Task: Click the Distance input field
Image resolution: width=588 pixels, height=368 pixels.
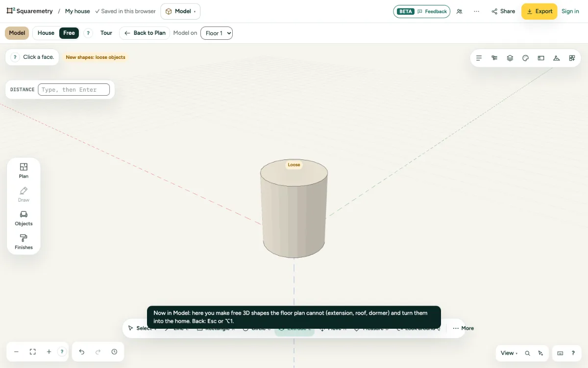Action: 73,90
